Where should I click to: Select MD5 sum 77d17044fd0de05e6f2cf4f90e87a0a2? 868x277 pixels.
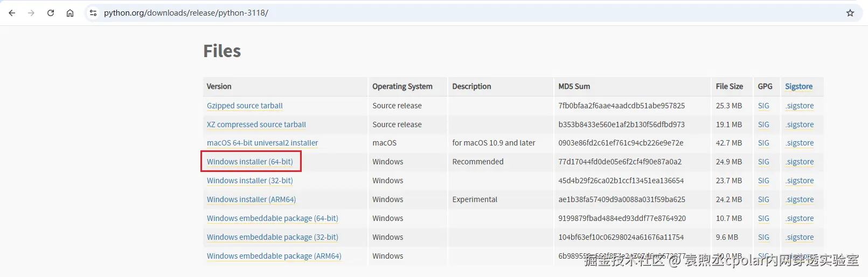[x=620, y=162]
